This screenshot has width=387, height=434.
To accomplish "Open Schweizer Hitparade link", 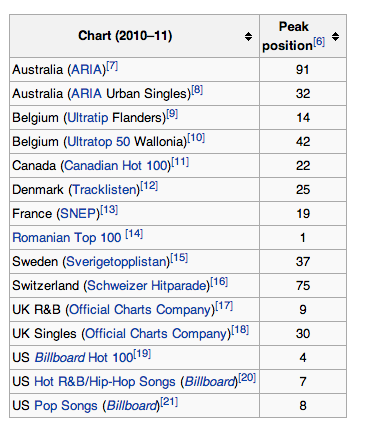I will (146, 286).
